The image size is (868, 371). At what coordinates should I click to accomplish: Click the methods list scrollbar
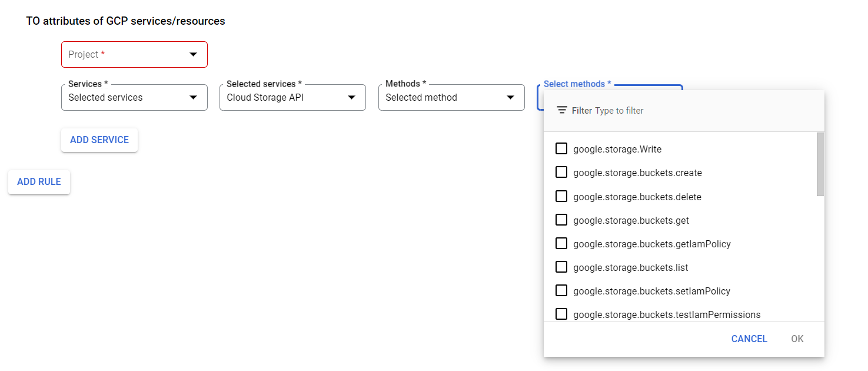click(819, 165)
